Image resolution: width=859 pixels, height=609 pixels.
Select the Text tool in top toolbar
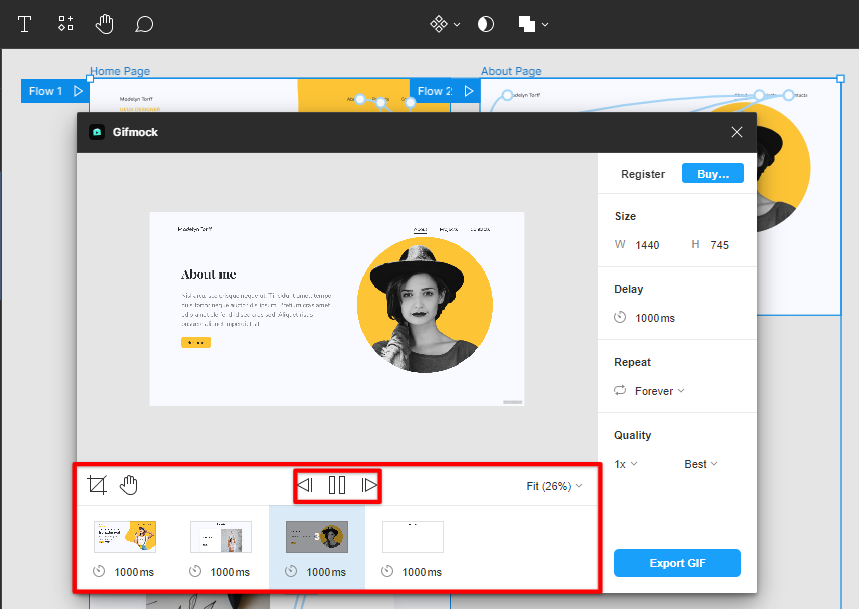[x=24, y=23]
